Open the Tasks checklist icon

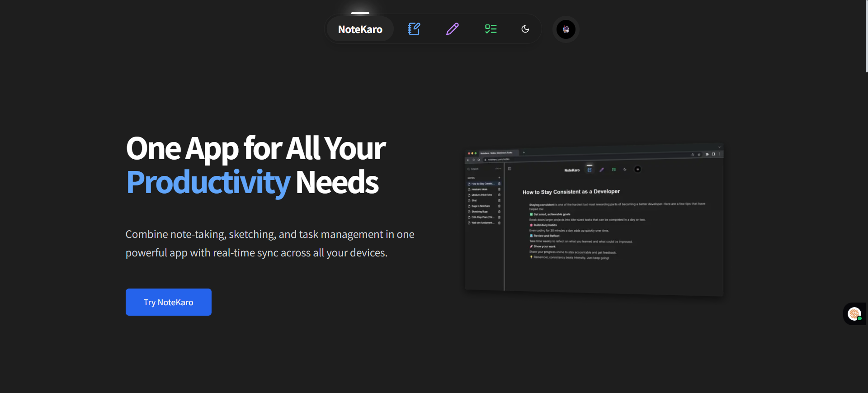coord(491,29)
